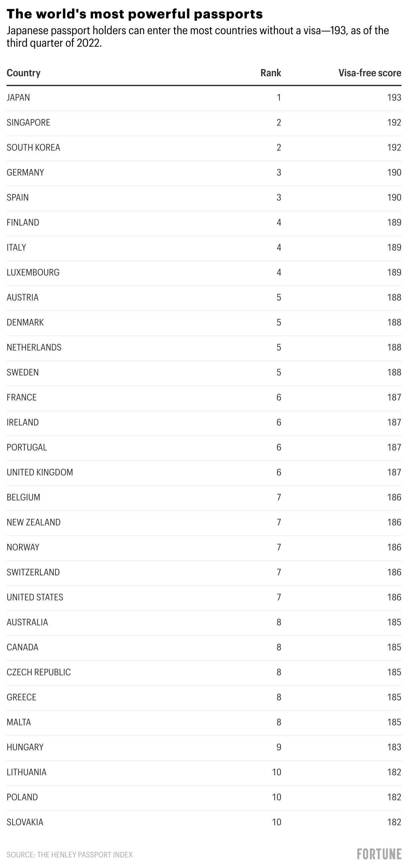Select the SOUTH KOREA entry
The height and width of the screenshot is (868, 408).
[33, 147]
